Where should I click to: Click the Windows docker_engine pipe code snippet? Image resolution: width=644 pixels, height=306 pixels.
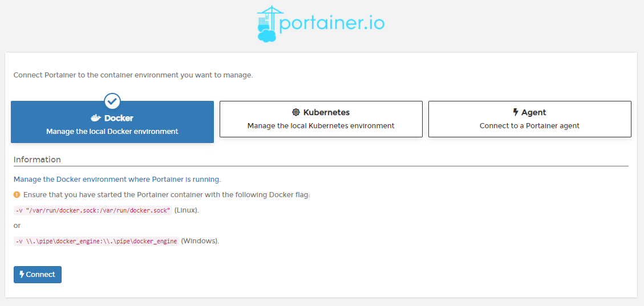pyautogui.click(x=96, y=241)
